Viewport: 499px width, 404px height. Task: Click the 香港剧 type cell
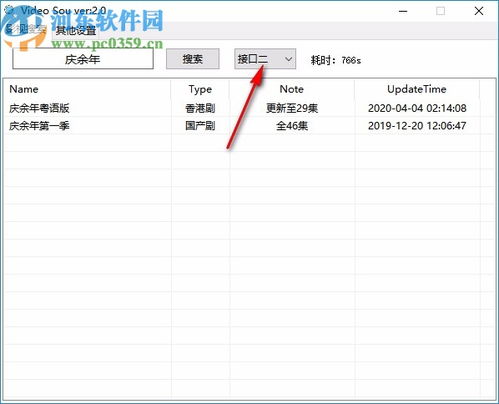pyautogui.click(x=200, y=108)
